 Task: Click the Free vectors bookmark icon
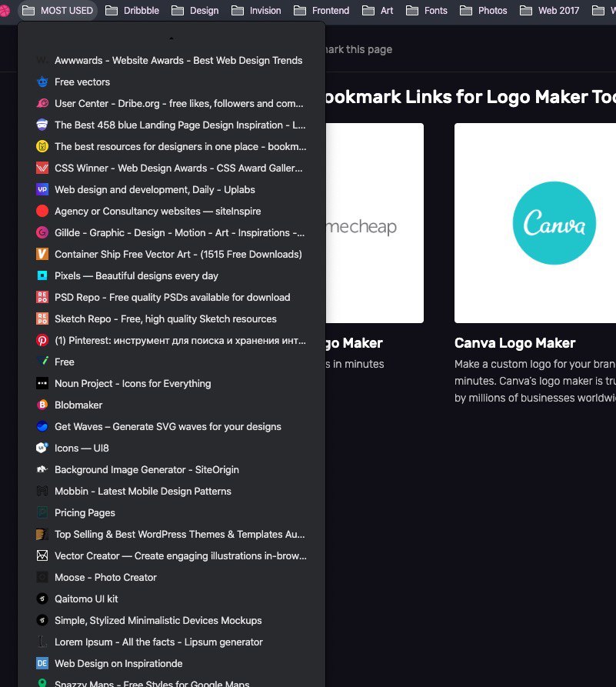pos(42,82)
